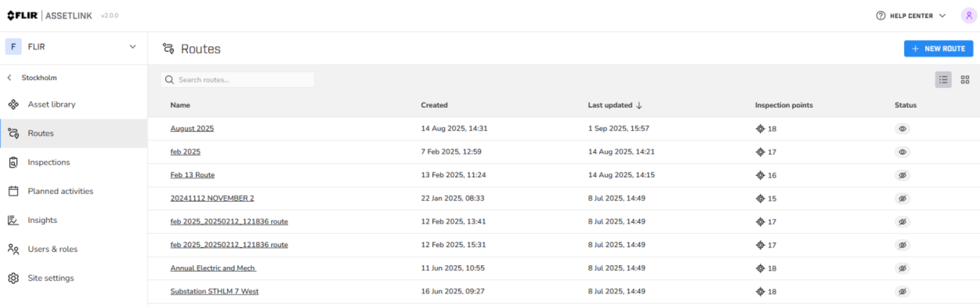Open Site settings gear icon

[14, 278]
